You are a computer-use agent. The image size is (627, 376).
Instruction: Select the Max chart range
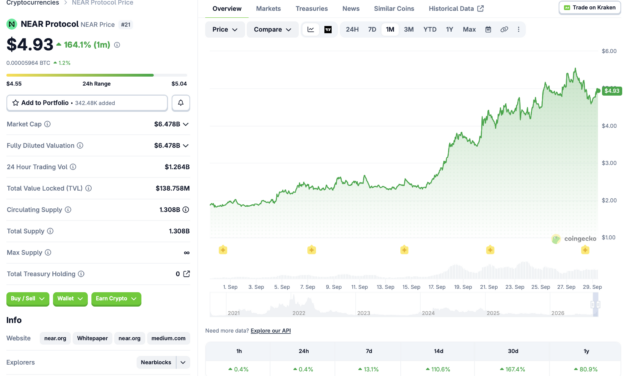[x=469, y=30]
